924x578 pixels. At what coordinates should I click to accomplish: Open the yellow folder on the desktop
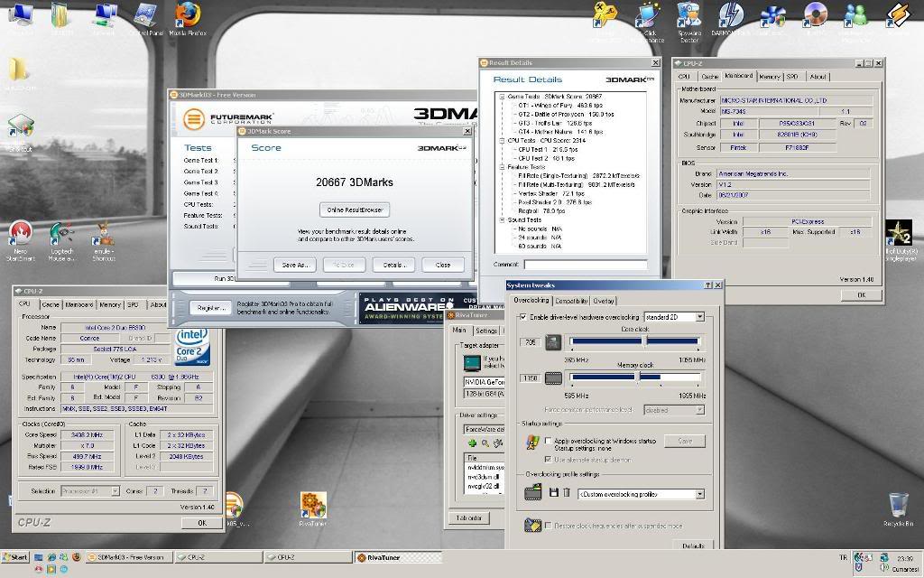[19, 70]
